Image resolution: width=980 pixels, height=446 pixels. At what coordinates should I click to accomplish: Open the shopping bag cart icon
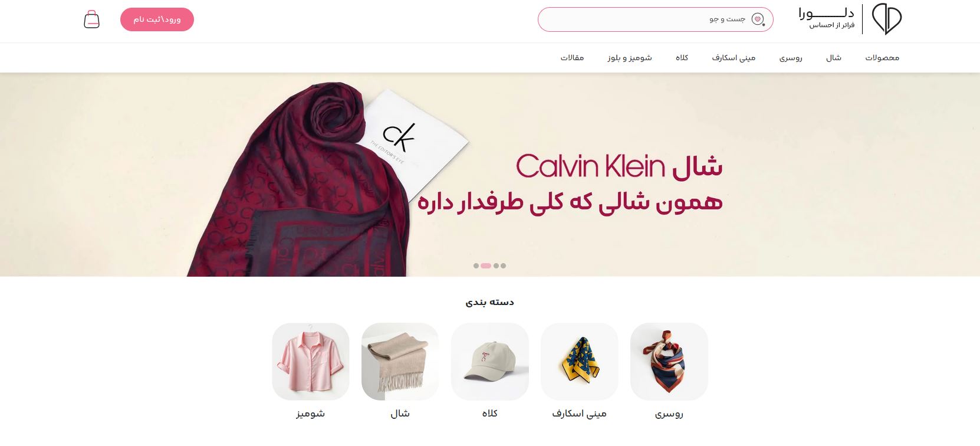tap(91, 19)
